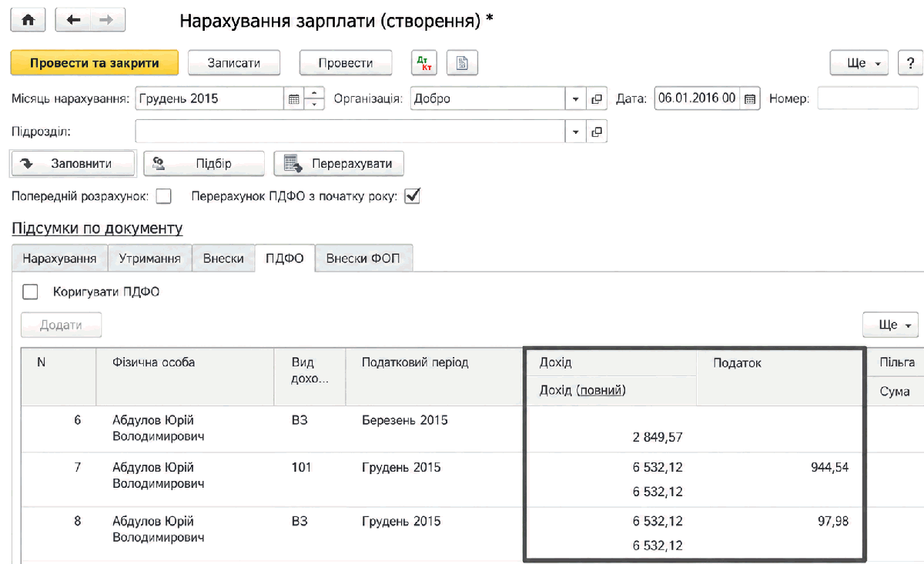Open the Організація record in new window
The width and height of the screenshot is (924, 564).
(596, 98)
